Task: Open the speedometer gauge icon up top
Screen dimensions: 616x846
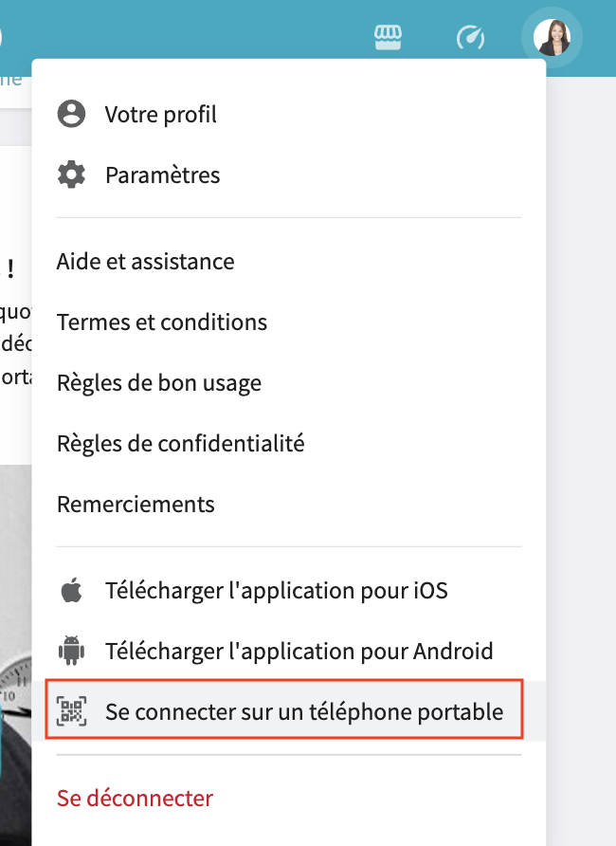Action: (470, 38)
